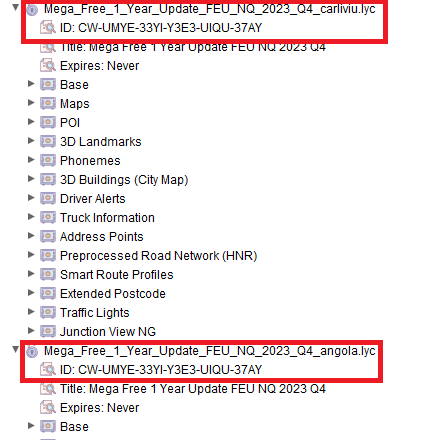Select the Title: Mega Free 1 Year Update text under angola

[x=193, y=389]
